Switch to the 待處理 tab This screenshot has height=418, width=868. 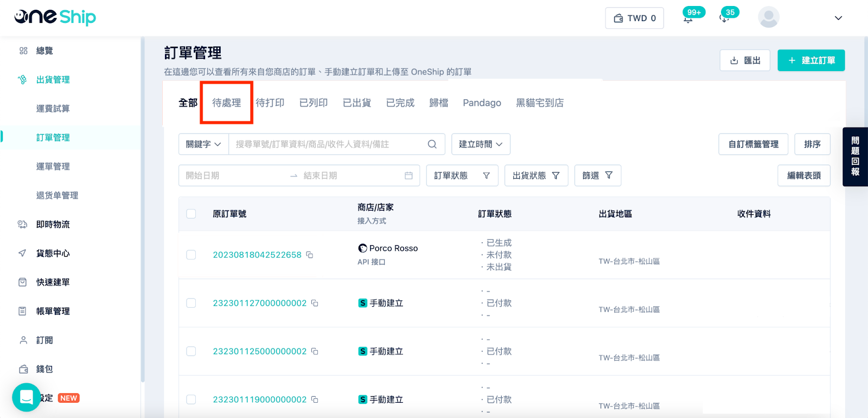point(226,103)
